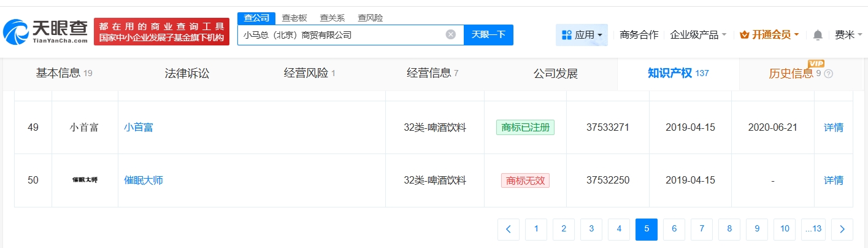Click 催眠大师 row's 32类-啤酒饮料 cell
The image size is (868, 248).
tap(435, 180)
